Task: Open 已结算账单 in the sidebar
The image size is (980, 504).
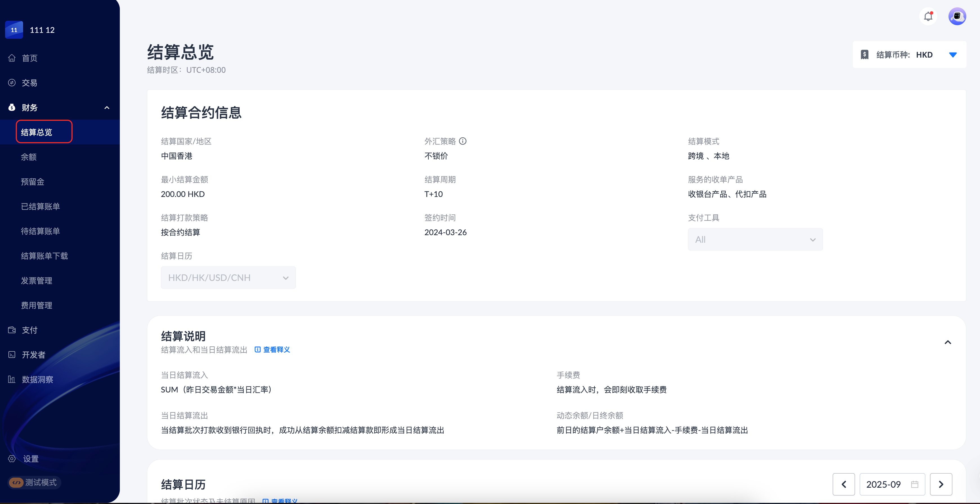Action: pos(40,206)
